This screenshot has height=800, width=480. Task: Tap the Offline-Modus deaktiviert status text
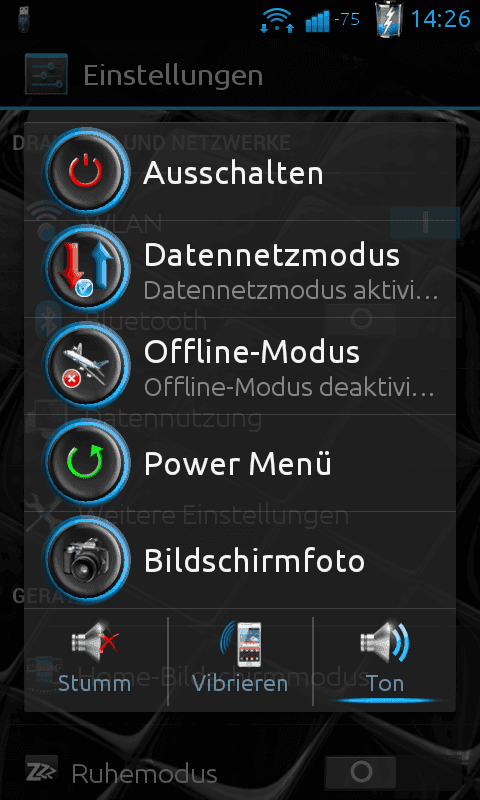(x=289, y=388)
